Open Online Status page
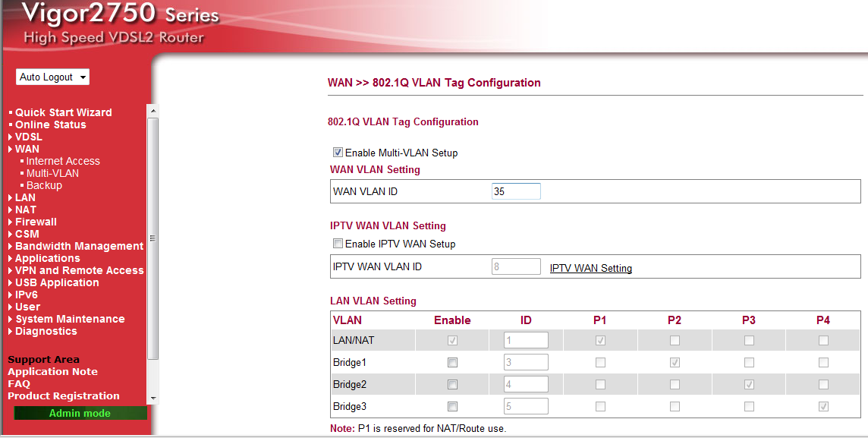This screenshot has width=868, height=438. click(50, 124)
